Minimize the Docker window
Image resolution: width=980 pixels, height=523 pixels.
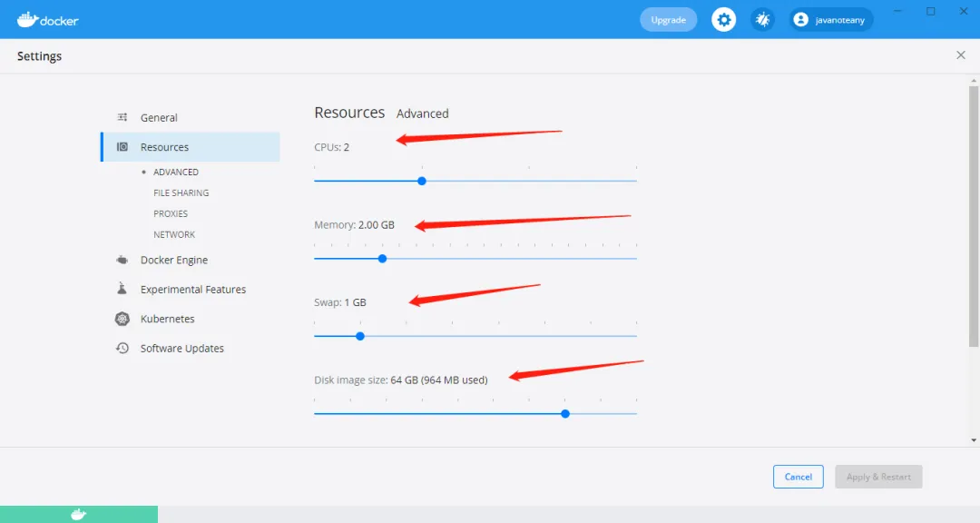[897, 11]
